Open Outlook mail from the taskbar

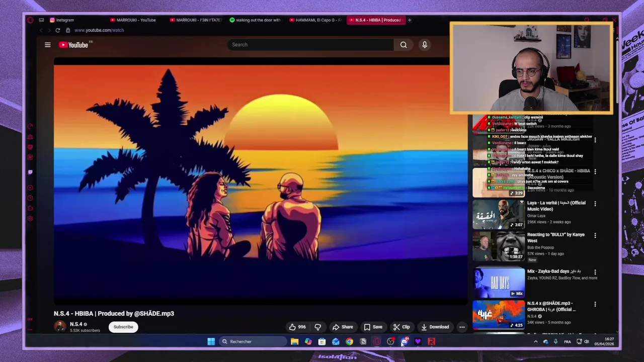[336, 342]
